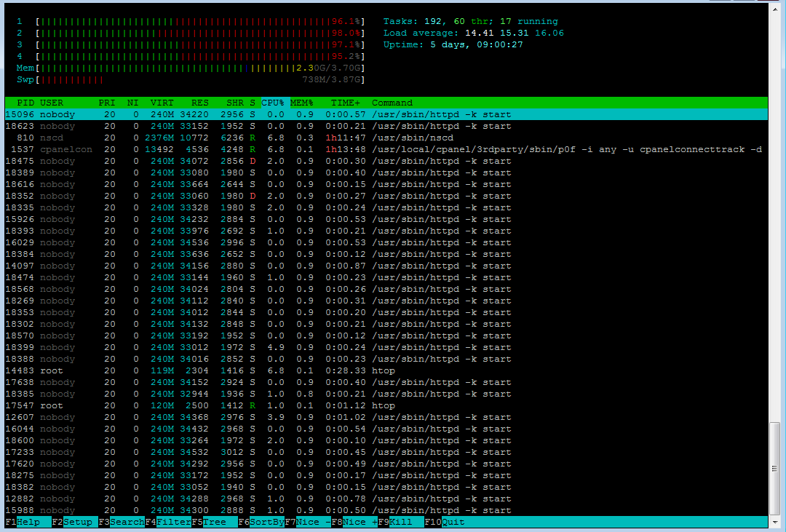Select process row with PID 18623
Screen dimensions: 786x532
click(386, 127)
